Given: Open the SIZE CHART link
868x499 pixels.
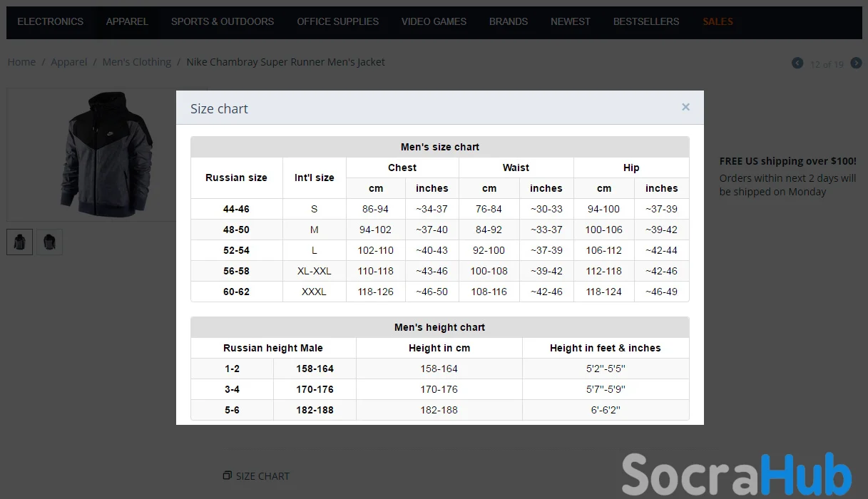Looking at the screenshot, I should point(262,476).
